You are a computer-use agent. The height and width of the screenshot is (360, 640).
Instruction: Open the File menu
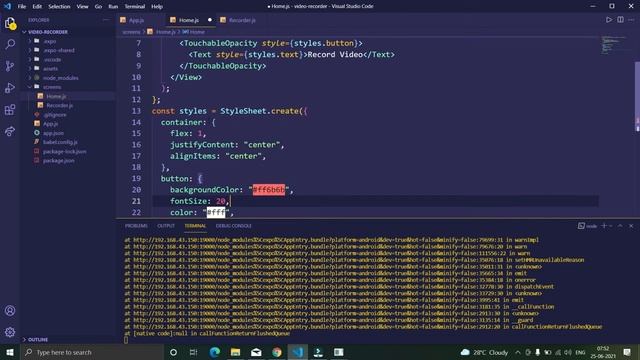coord(22,6)
